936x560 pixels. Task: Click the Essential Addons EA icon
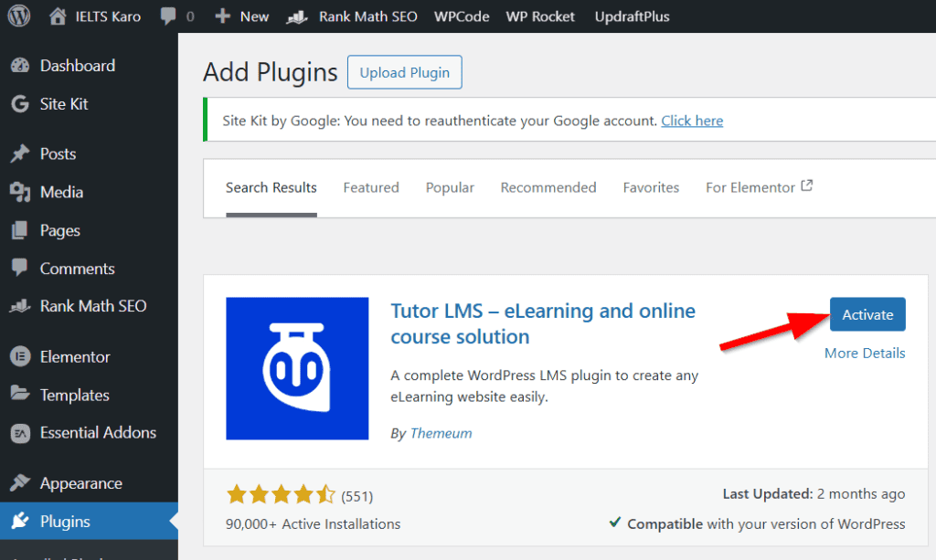point(20,433)
